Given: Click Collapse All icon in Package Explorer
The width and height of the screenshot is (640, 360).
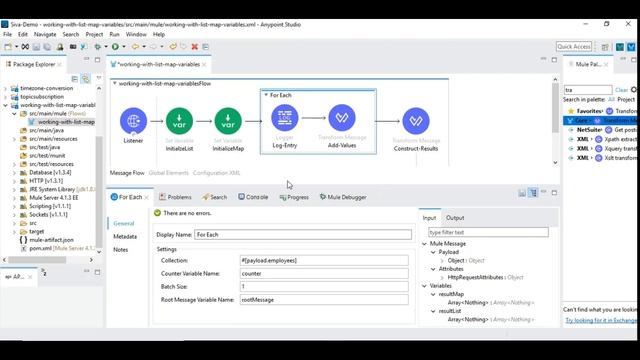Looking at the screenshot, I should (75, 78).
